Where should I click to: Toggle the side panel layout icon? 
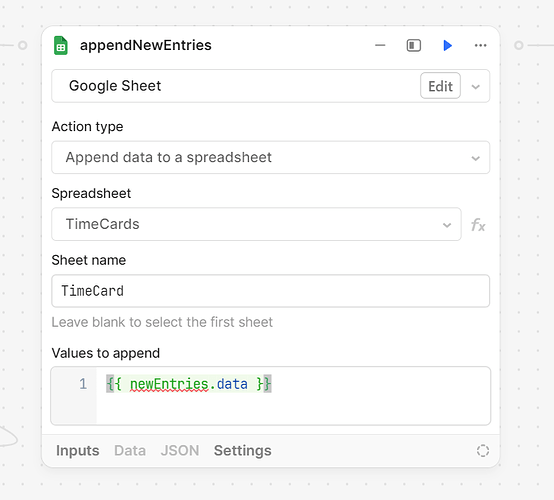pos(414,46)
